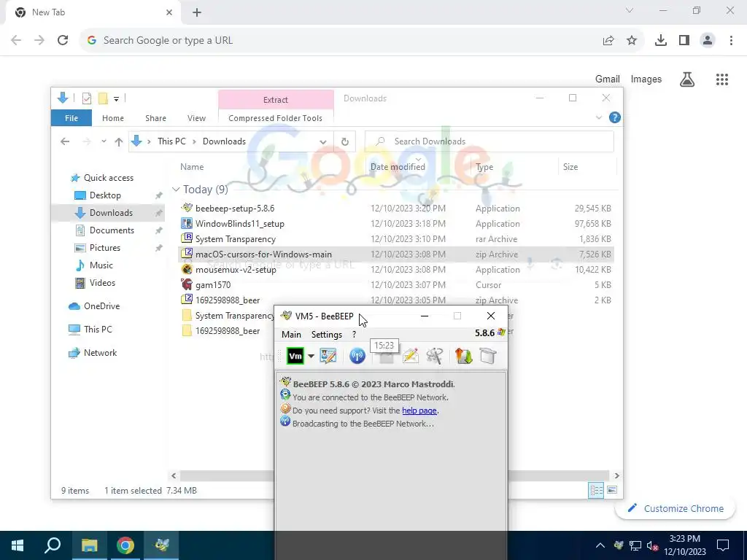Click the Search Downloads field

(x=489, y=141)
